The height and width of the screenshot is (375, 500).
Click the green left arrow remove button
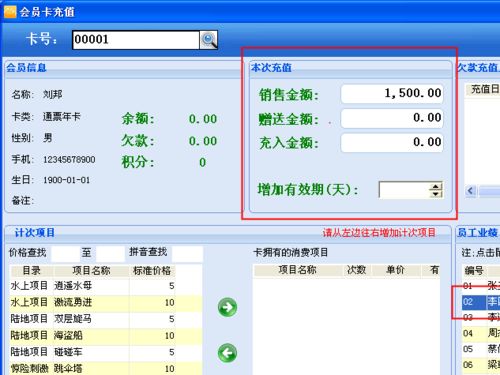(228, 353)
